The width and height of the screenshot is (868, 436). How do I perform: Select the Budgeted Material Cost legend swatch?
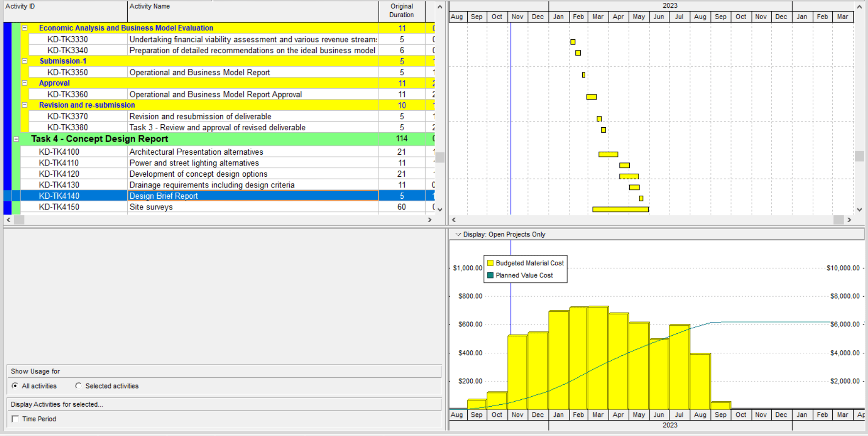coord(490,263)
